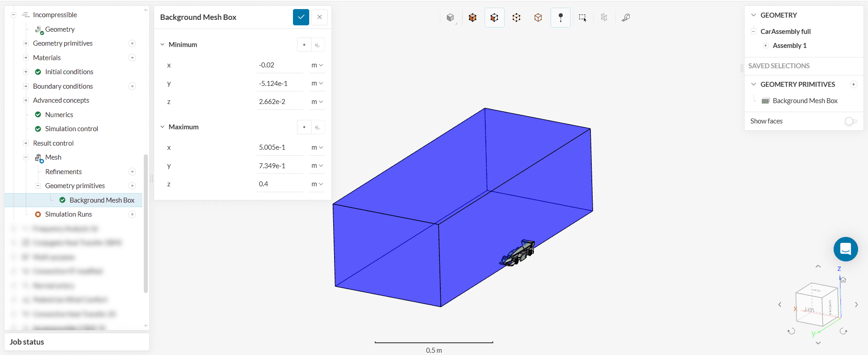Screen dimensions: 868x355
Task: Add a new boundary condition
Action: (x=132, y=86)
